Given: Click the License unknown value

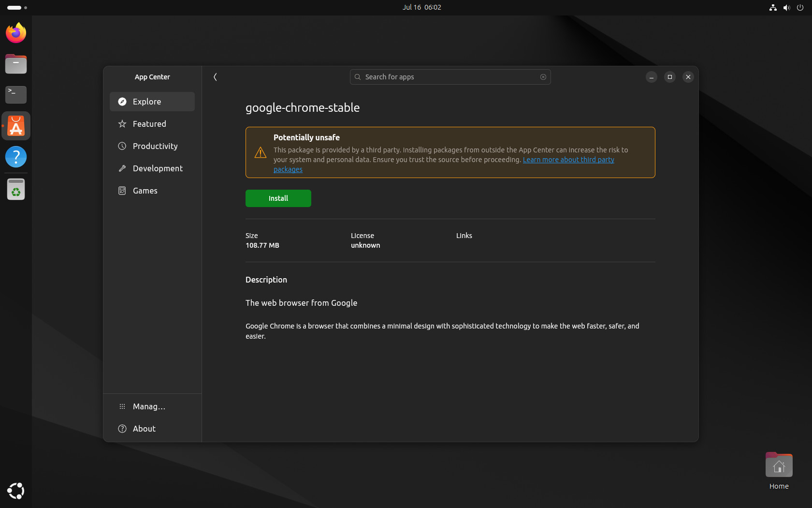Looking at the screenshot, I should point(365,245).
